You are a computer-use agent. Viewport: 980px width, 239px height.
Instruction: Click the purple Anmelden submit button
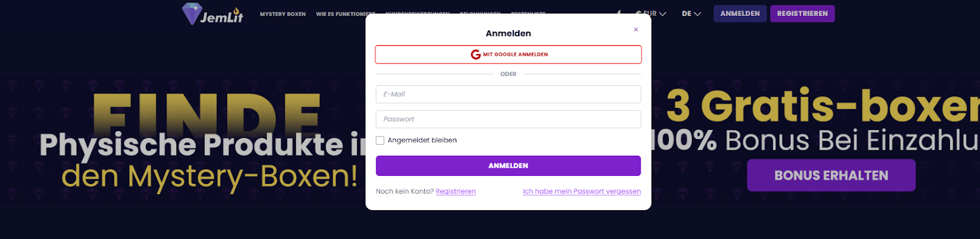coord(508,165)
